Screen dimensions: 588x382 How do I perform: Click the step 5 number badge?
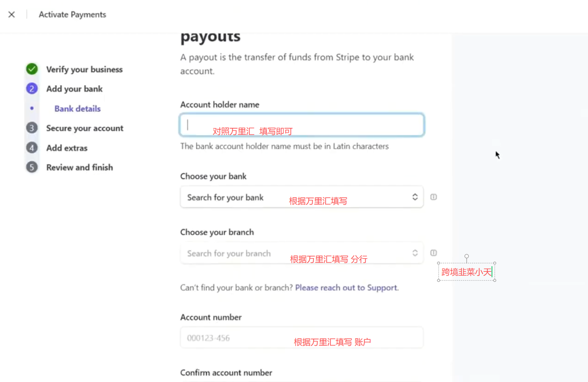point(32,167)
